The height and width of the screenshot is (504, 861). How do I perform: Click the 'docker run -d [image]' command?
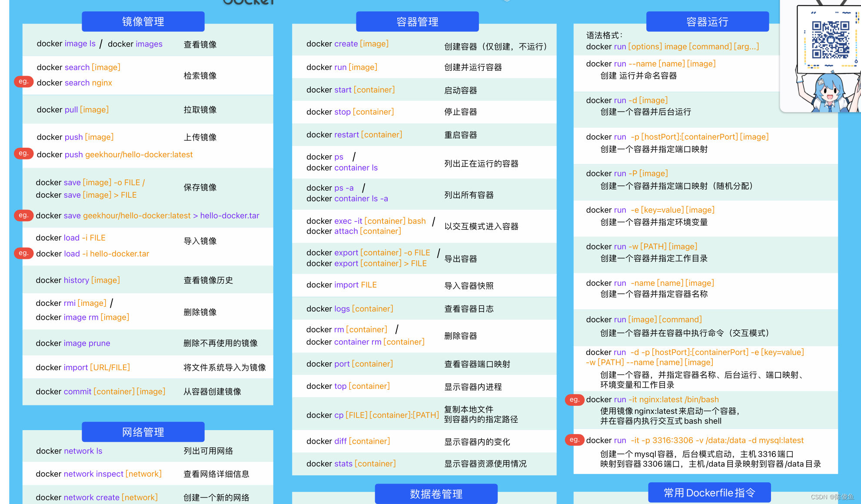tap(627, 100)
